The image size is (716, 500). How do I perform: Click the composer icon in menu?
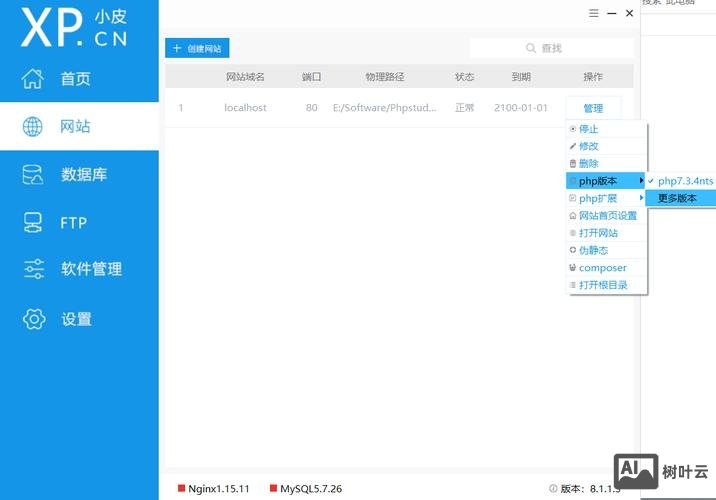pos(573,268)
